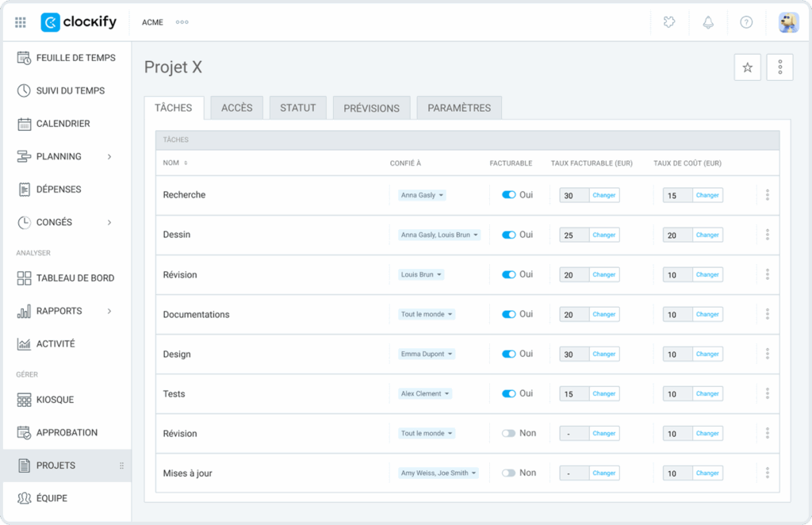
Task: Open Anna Gasly assignee dropdown for Recherche
Action: [422, 195]
